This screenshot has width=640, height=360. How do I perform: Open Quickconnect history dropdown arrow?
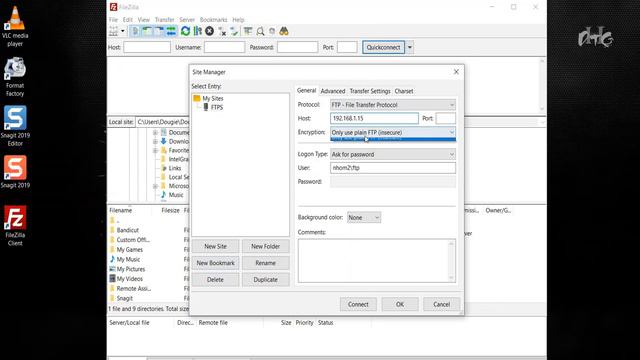[410, 47]
